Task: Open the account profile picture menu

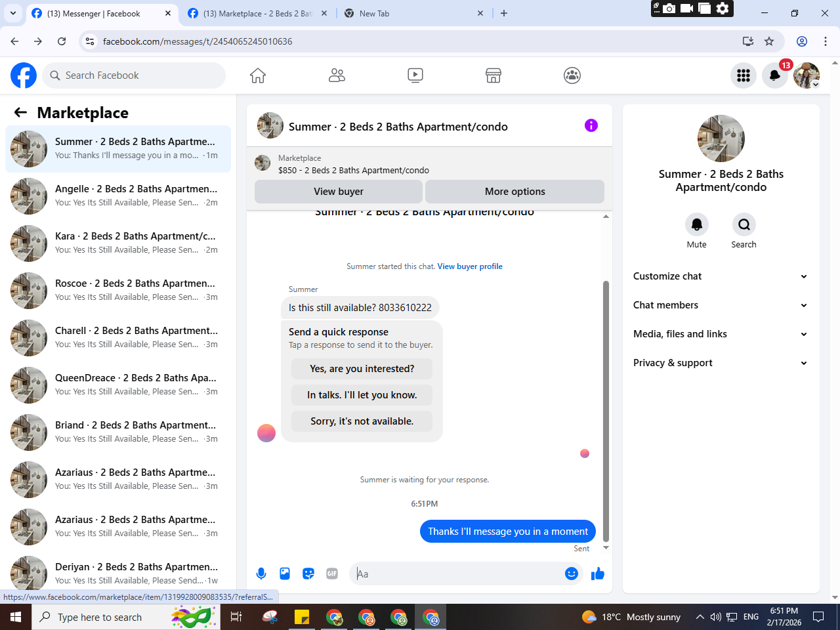Action: 807,75
